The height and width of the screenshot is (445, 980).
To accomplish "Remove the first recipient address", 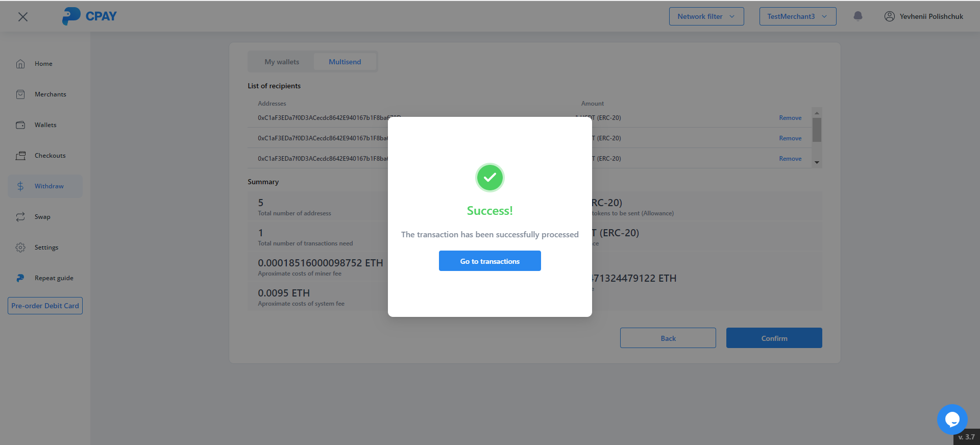I will (x=790, y=118).
